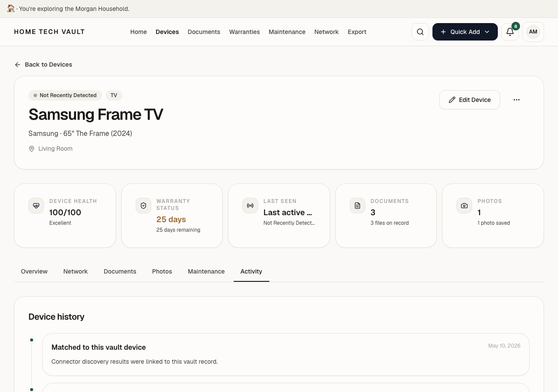The width and height of the screenshot is (558, 392).
Task: Click the Warranty Status shield icon
Action: [x=143, y=206]
